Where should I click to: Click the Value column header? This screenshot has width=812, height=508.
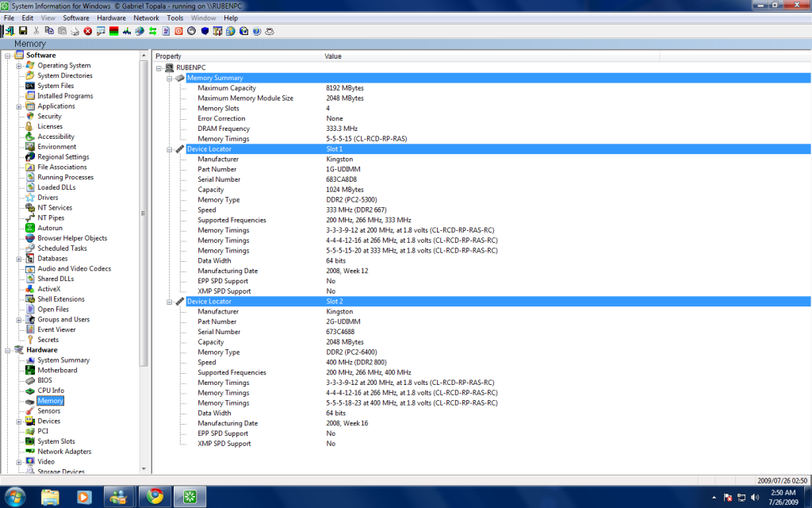pos(491,56)
